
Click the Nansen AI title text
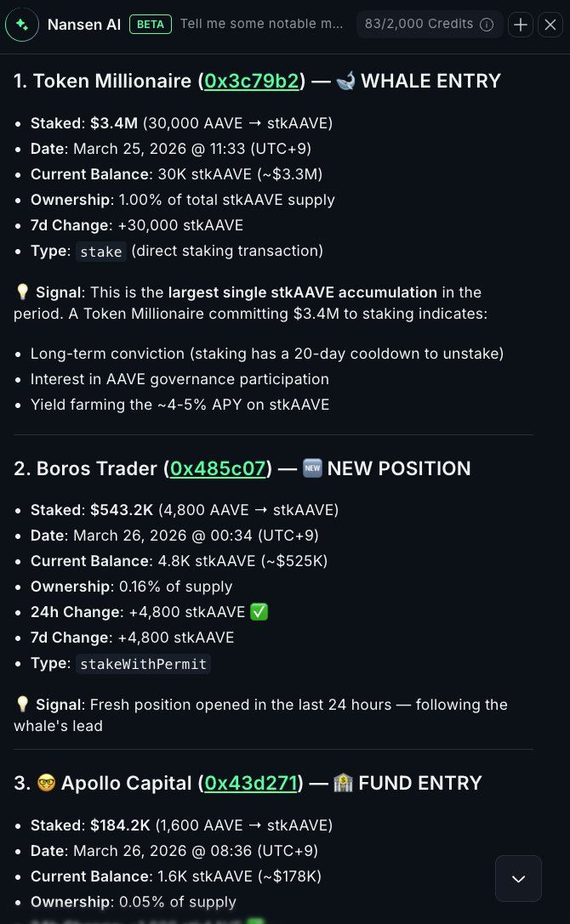point(84,25)
